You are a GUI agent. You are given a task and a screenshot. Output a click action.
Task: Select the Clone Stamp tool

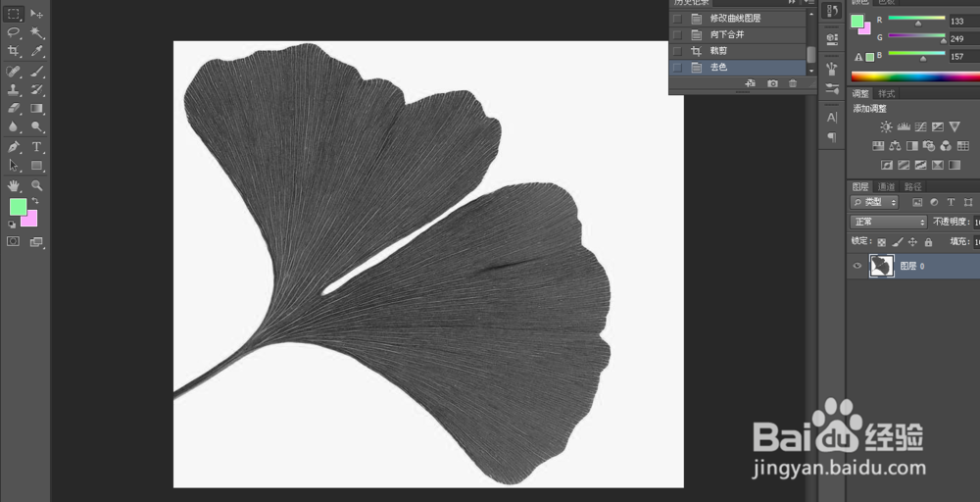[x=14, y=89]
